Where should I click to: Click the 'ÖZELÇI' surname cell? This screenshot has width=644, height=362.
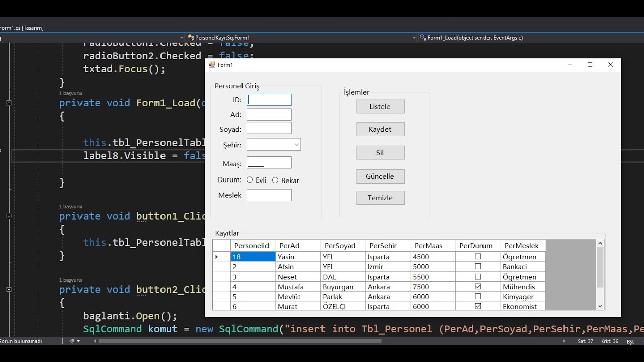coord(343,306)
